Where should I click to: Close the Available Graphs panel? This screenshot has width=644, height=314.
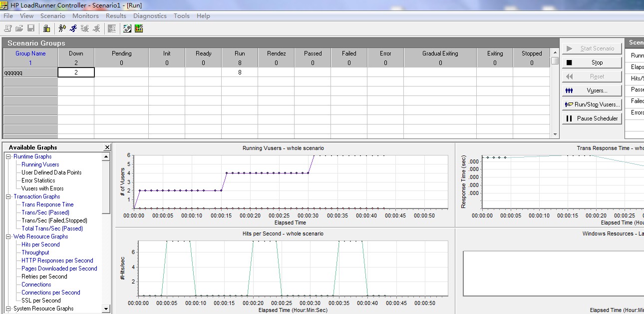(107, 147)
